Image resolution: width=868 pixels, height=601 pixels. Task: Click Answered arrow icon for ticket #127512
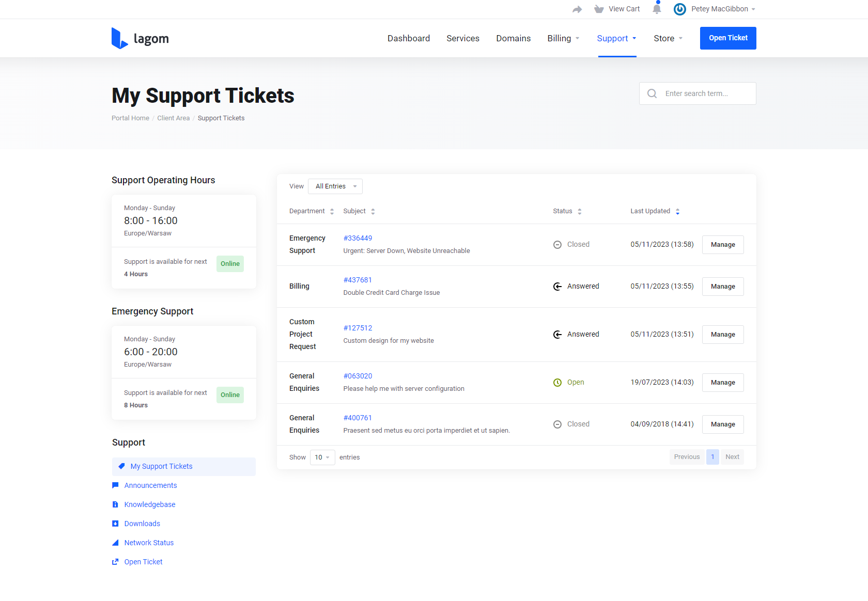click(557, 335)
